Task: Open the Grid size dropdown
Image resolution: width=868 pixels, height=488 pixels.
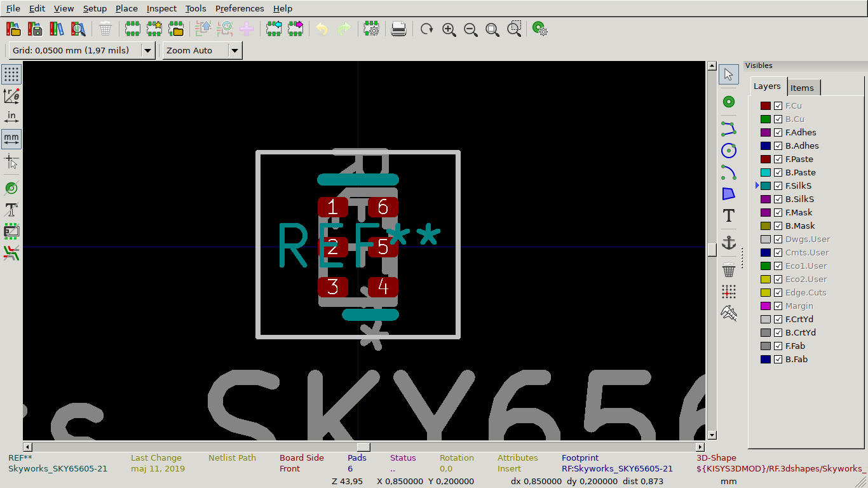Action: [x=148, y=50]
